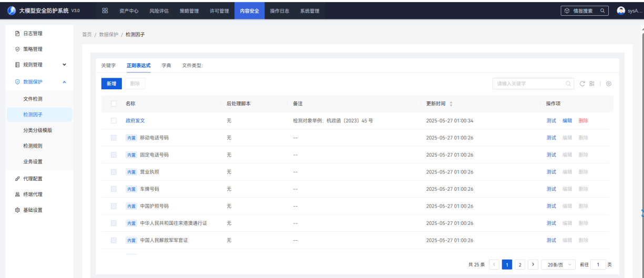Viewport: 644px width, 278px height.
Task: Click the blue 新增 button
Action: click(x=111, y=84)
